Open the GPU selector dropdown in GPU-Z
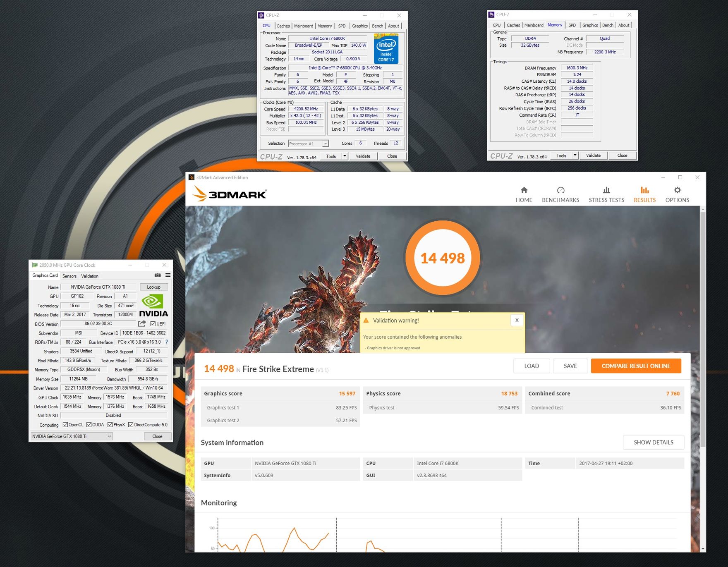The height and width of the screenshot is (567, 728). [72, 436]
